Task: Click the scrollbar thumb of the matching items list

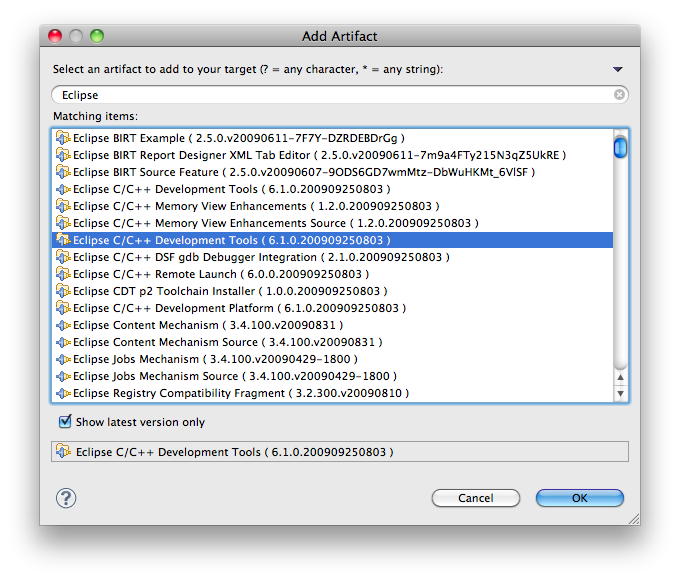Action: click(x=620, y=147)
